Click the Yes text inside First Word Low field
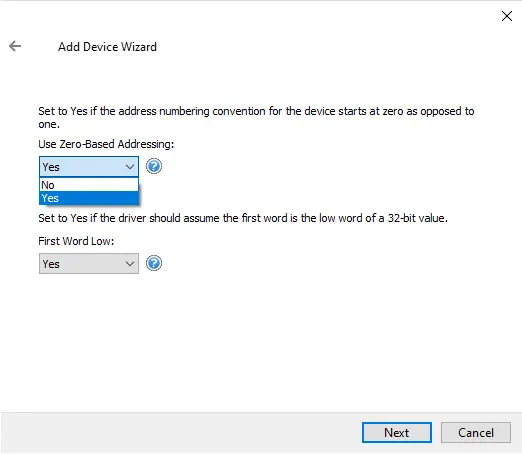The height and width of the screenshot is (454, 522). pyautogui.click(x=51, y=264)
